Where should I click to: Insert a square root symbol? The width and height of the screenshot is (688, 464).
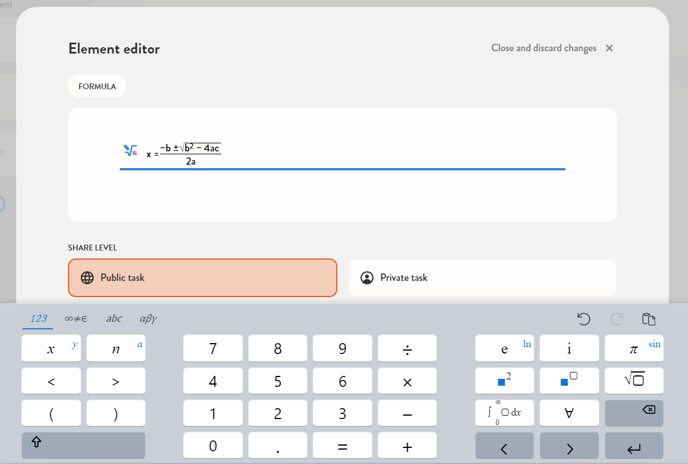pyautogui.click(x=633, y=380)
